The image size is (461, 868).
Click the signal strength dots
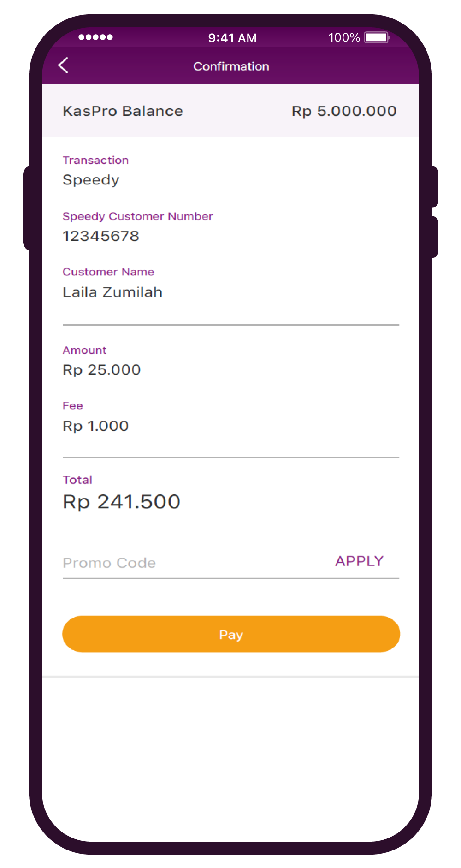[95, 37]
